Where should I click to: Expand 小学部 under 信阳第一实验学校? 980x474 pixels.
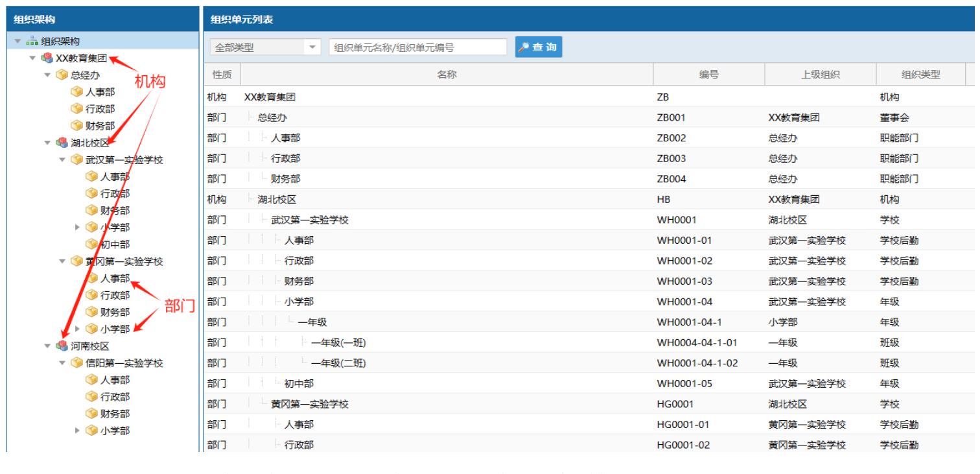(x=77, y=431)
